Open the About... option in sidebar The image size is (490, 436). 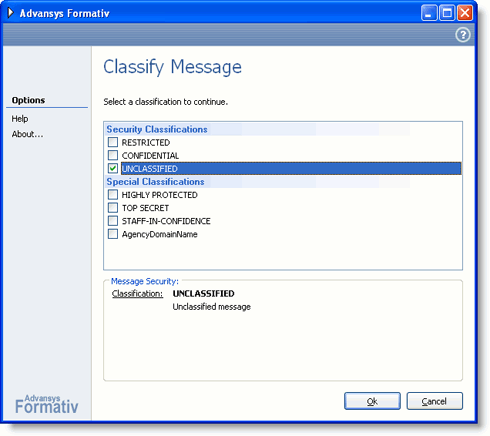click(x=27, y=134)
